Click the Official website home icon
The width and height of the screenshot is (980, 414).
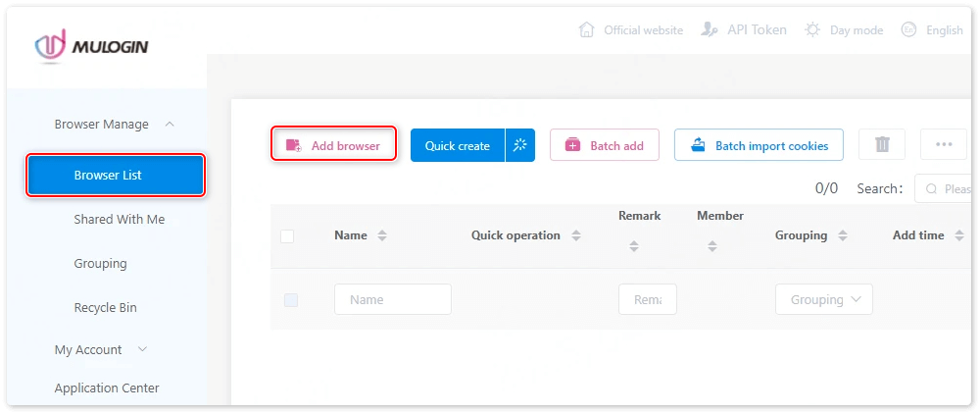(x=587, y=29)
